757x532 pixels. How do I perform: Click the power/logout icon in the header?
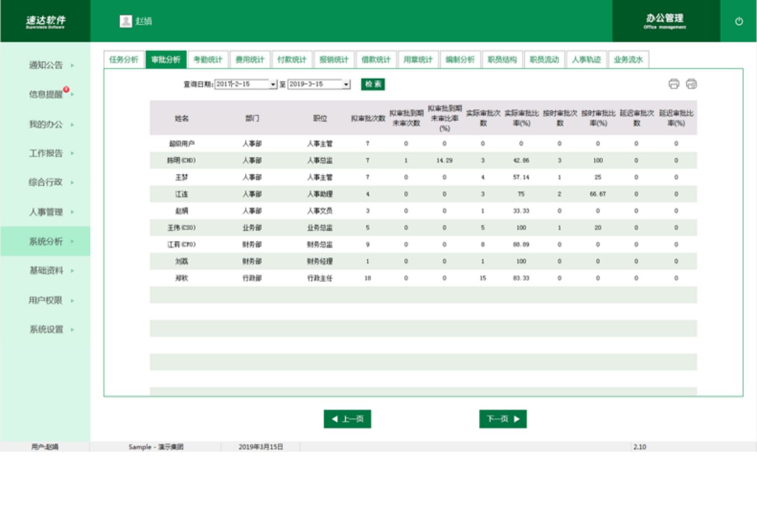pyautogui.click(x=738, y=21)
